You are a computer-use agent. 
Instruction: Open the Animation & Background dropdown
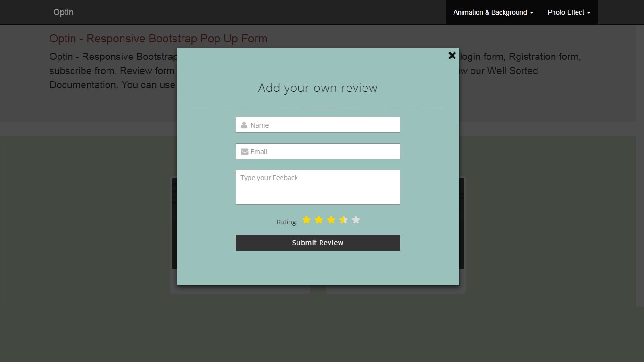tap(494, 12)
